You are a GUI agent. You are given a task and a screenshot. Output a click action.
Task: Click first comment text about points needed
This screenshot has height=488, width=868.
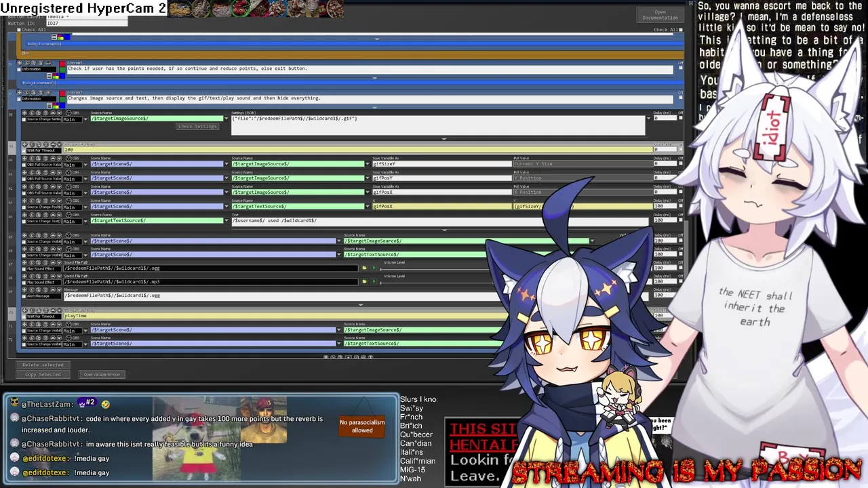(x=370, y=68)
